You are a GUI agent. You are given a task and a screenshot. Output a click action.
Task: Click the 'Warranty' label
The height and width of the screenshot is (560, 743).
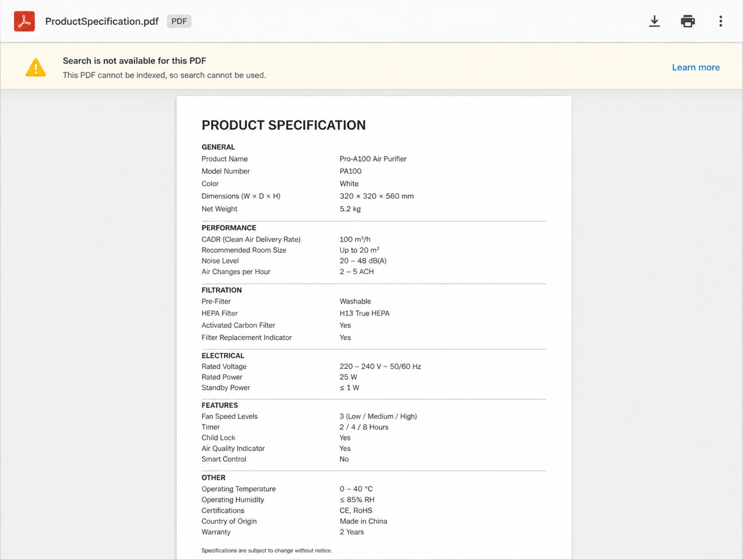point(216,532)
